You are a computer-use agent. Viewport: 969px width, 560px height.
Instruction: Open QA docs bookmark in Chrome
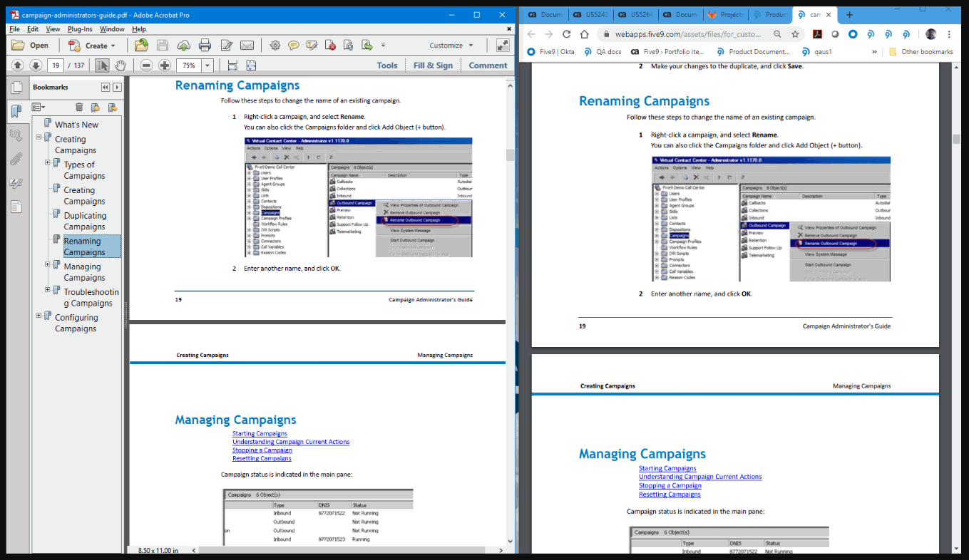(603, 51)
